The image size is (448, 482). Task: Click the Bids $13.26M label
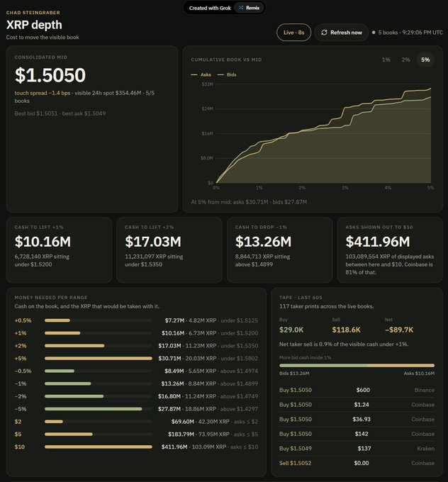point(294,374)
